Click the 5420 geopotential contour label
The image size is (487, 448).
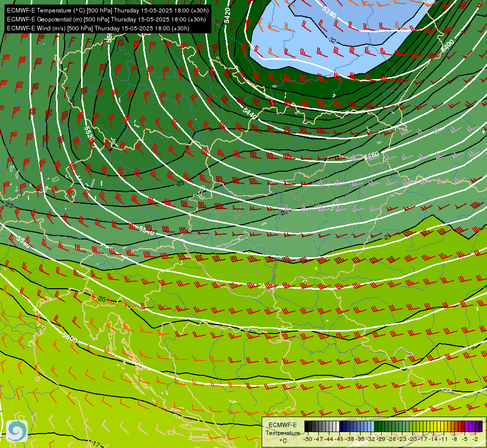227,15
